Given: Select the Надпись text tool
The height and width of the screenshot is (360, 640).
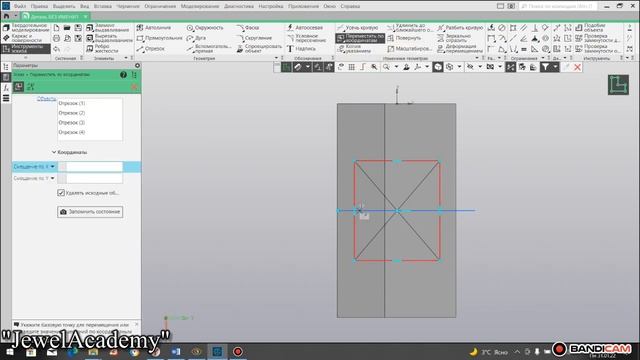Looking at the screenshot, I should pyautogui.click(x=301, y=49).
